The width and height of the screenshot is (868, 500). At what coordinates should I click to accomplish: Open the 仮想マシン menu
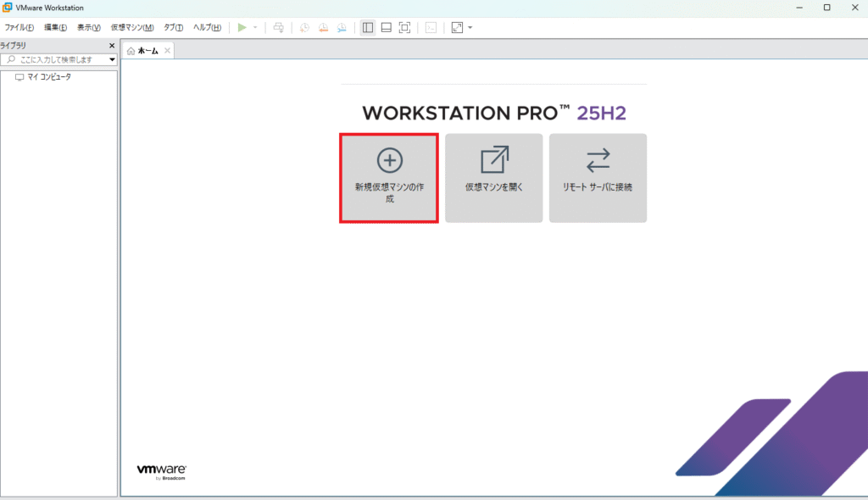[132, 27]
